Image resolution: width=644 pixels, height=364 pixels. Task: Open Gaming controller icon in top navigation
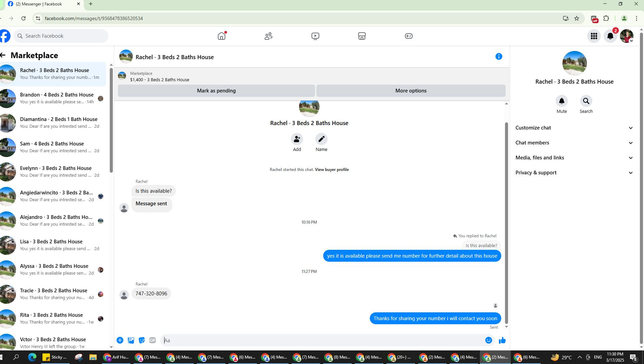409,36
